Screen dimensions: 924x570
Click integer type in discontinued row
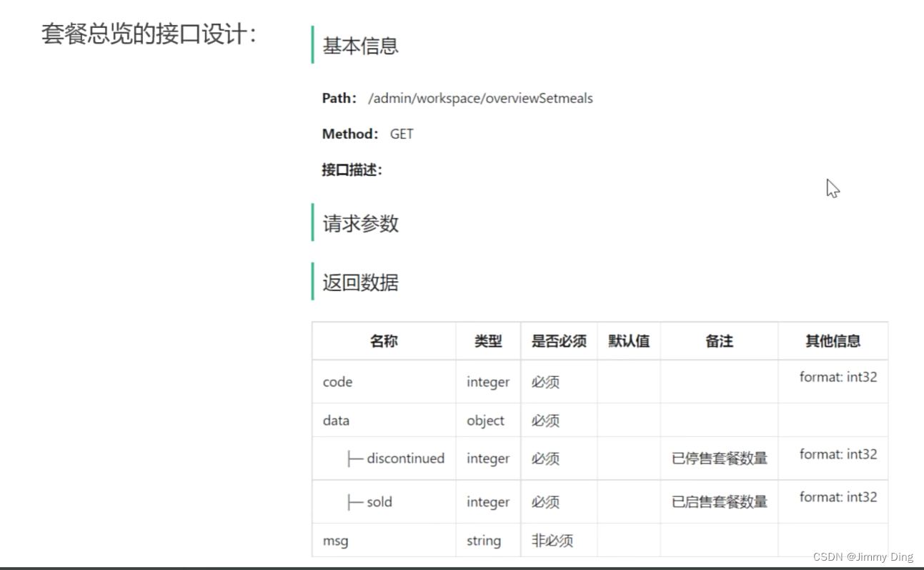(488, 458)
